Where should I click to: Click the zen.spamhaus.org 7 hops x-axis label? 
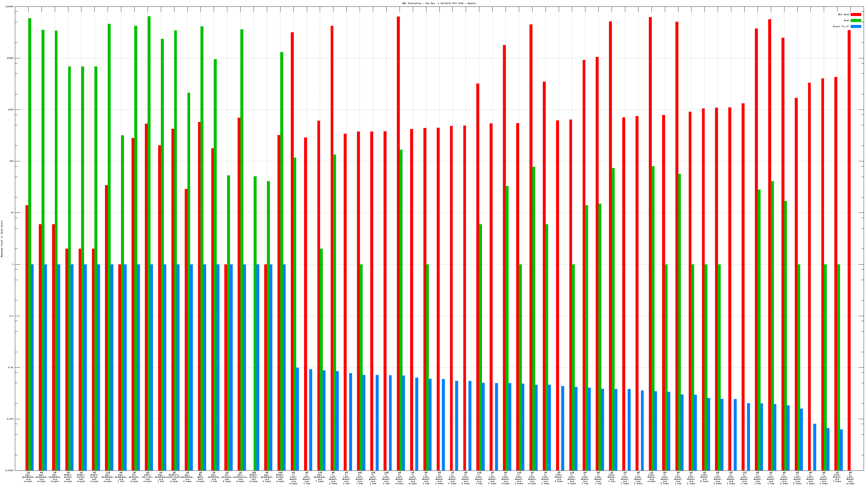coord(320,477)
